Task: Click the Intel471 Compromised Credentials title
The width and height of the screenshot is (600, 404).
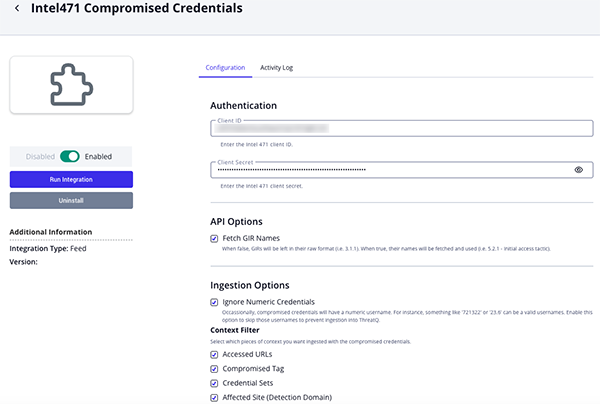Action: coord(137,8)
